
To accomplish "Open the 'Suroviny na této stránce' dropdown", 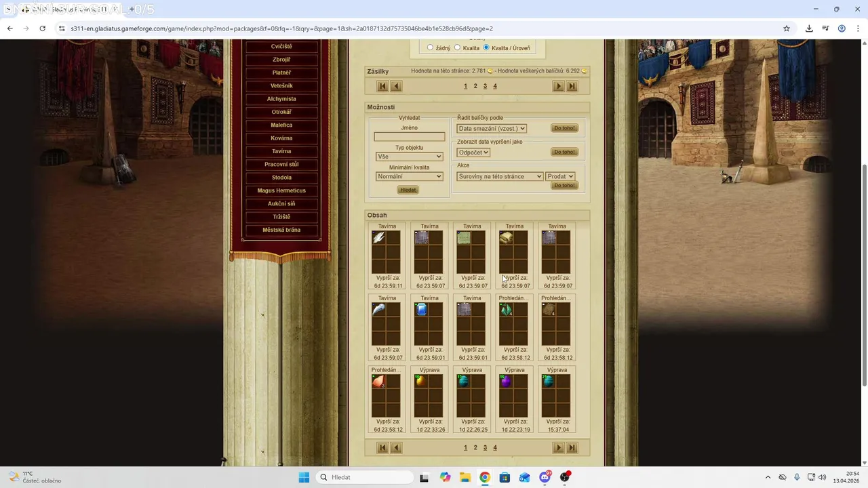I will (x=500, y=176).
